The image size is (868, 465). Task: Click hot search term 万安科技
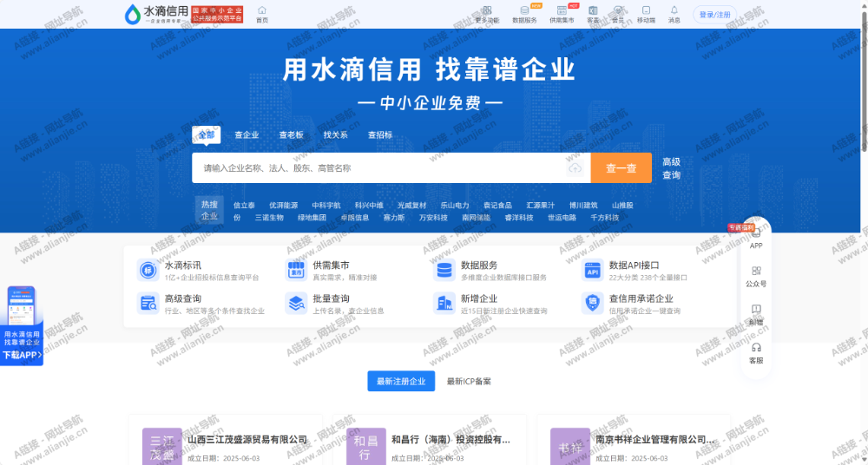433,218
